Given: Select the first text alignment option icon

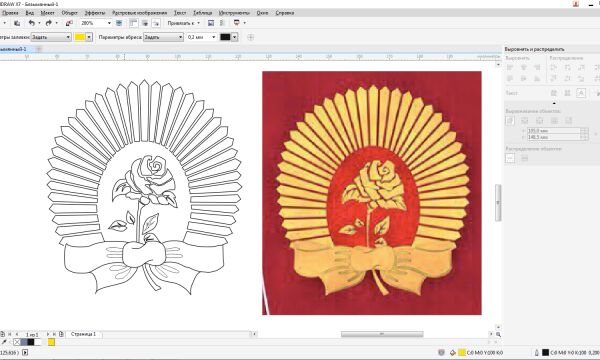Looking at the screenshot, I should click(554, 93).
